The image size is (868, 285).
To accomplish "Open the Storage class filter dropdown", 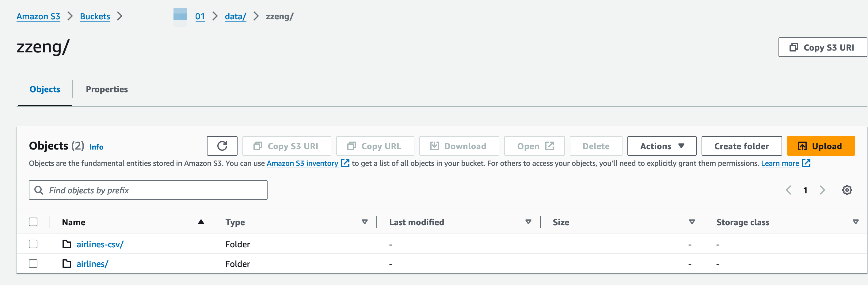I will pos(855,222).
